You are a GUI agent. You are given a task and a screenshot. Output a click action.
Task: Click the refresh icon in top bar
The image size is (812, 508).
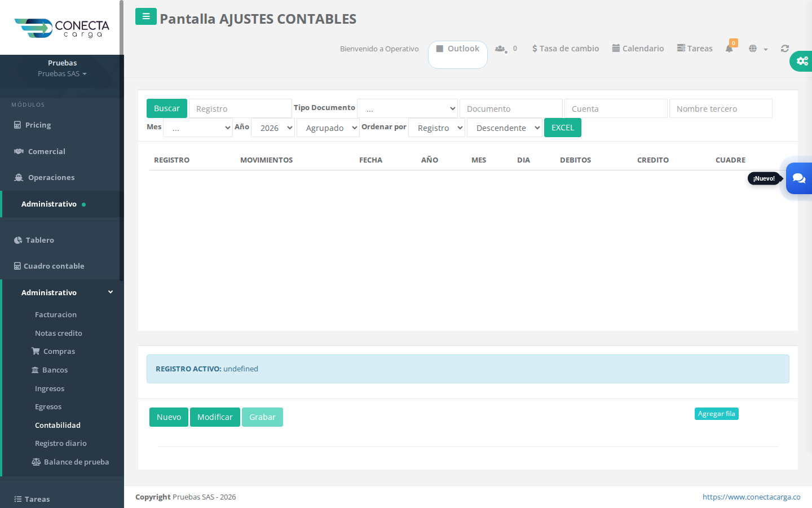coord(785,49)
